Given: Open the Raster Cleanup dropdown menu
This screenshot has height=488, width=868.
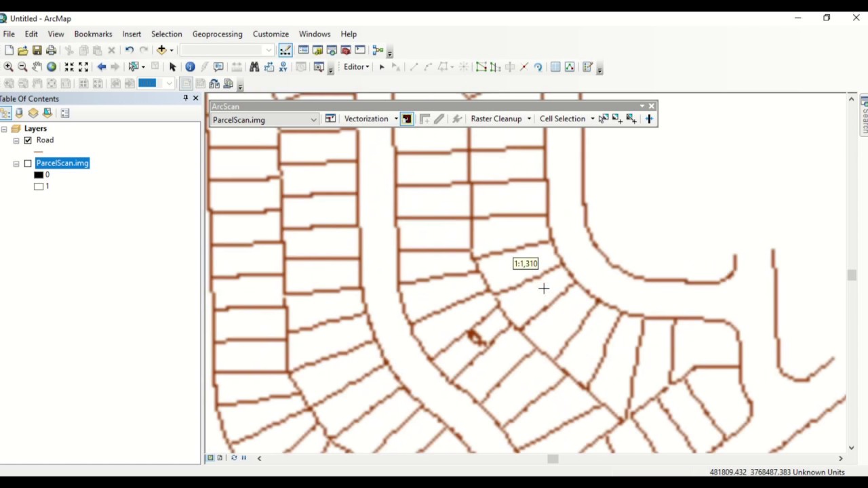Looking at the screenshot, I should [500, 119].
